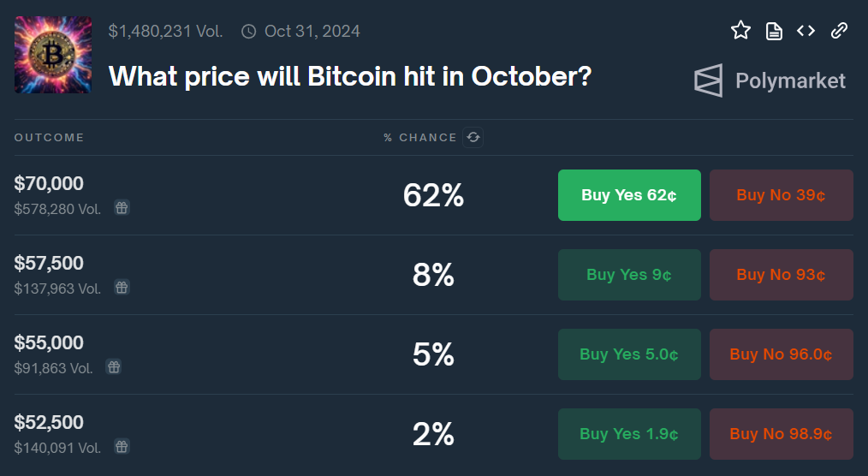Open the market title about Bitcoin in October
Viewport: 868px width, 476px height.
pos(350,77)
